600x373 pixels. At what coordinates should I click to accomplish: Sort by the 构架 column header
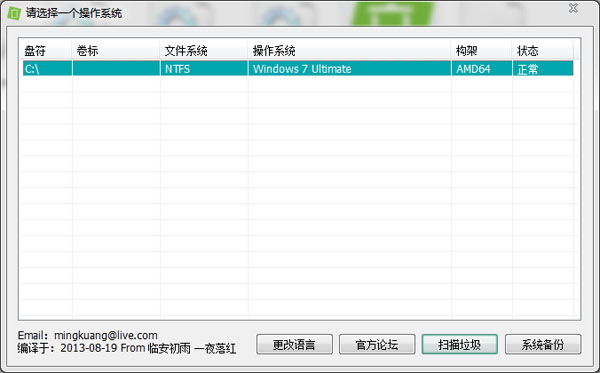(x=482, y=50)
